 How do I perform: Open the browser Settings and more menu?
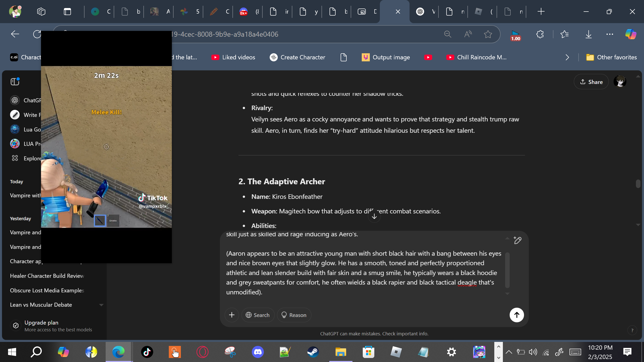coord(610,34)
